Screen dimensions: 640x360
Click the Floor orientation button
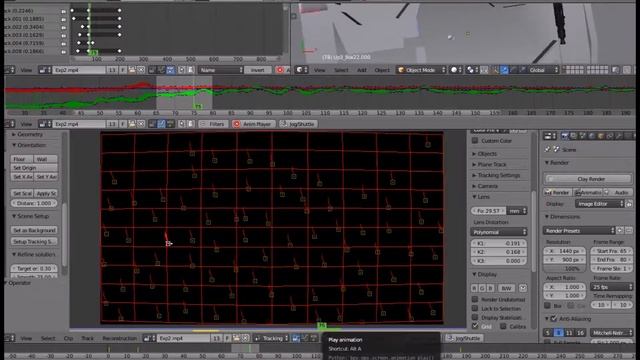click(22, 159)
